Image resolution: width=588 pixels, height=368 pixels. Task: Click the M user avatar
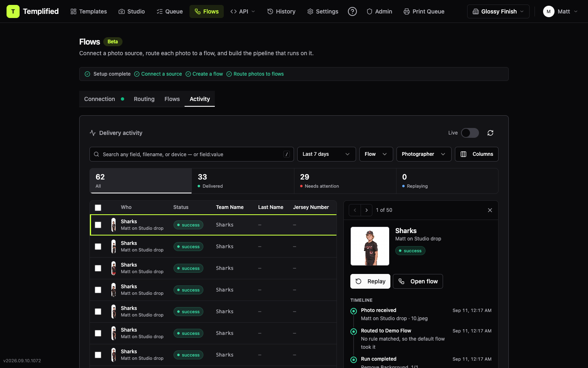548,11
